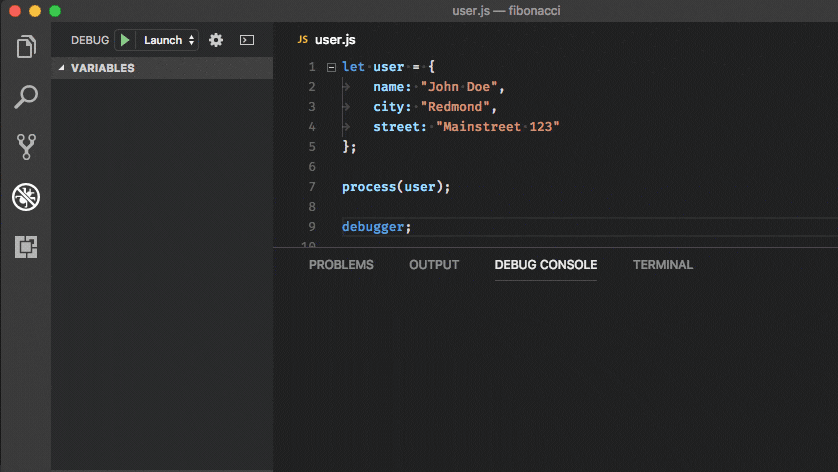Viewport: 838px width, 472px height.
Task: Select the Debug Console tab
Action: click(545, 265)
